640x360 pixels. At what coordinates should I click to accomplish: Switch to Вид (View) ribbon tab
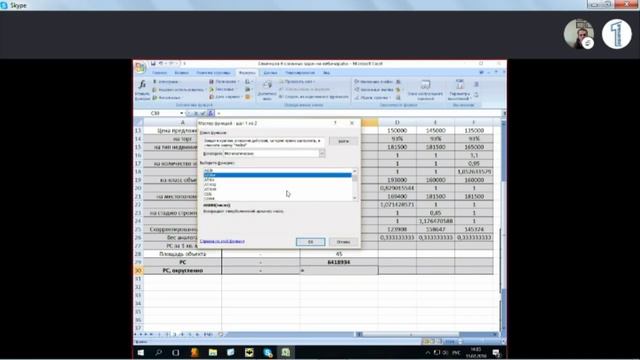[327, 73]
